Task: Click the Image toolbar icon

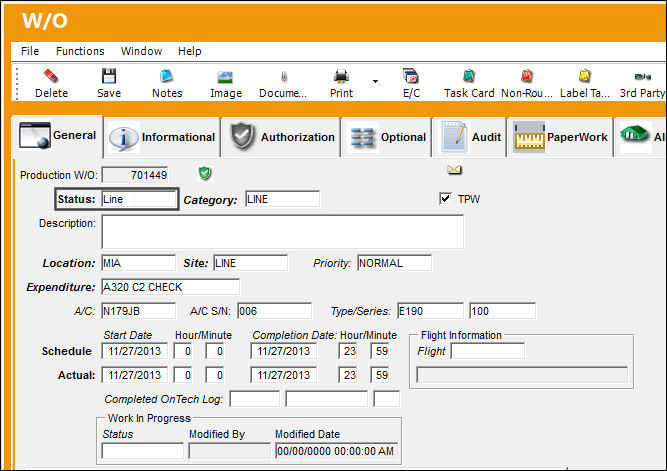Action: pyautogui.click(x=225, y=77)
